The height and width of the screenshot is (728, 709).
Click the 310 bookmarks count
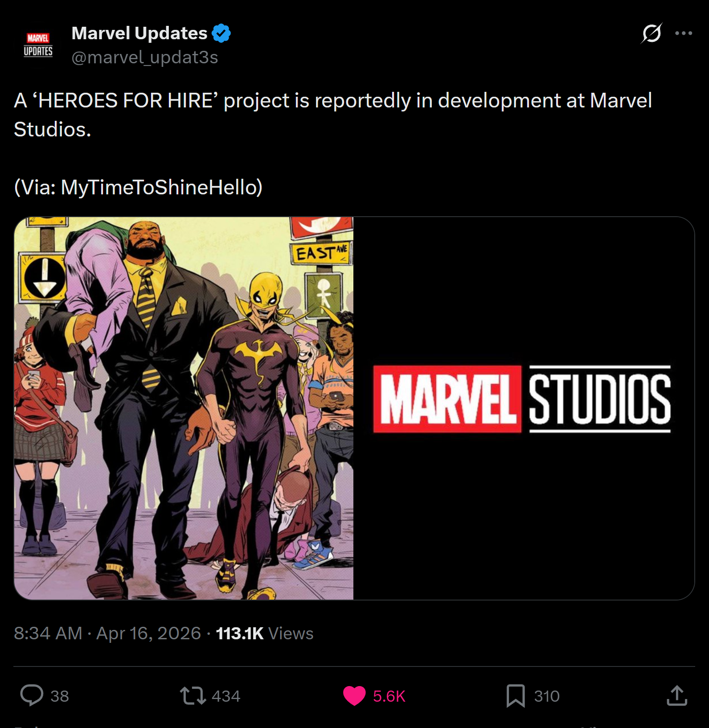click(547, 696)
